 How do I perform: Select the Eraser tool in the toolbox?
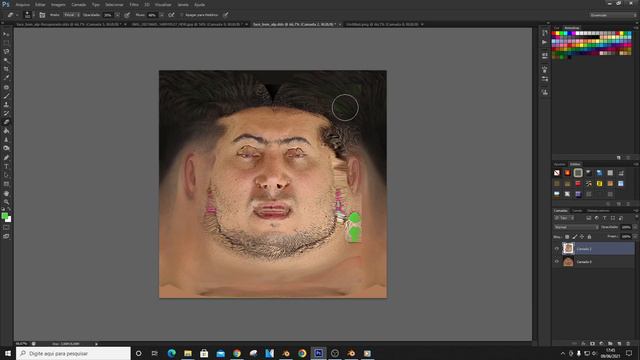(6, 122)
